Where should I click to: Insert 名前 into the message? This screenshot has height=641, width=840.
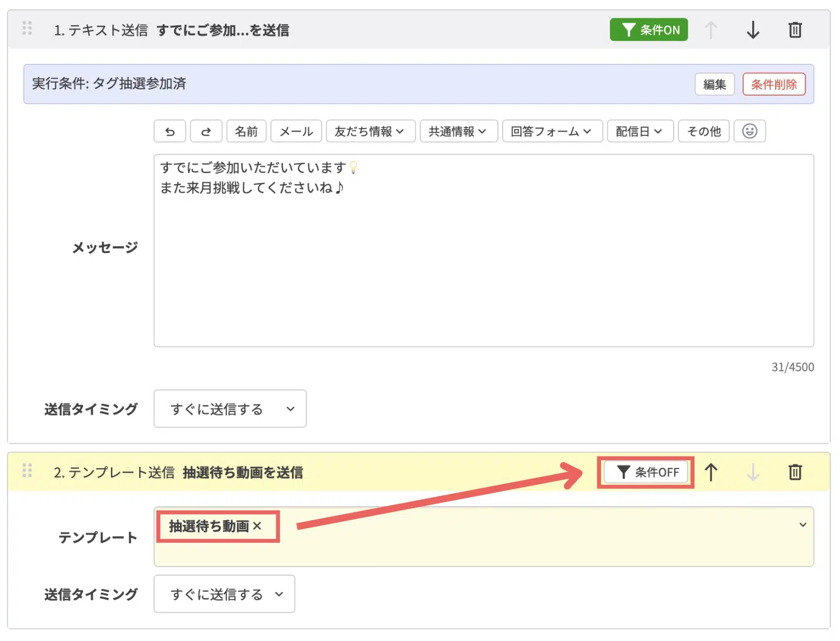(246, 131)
